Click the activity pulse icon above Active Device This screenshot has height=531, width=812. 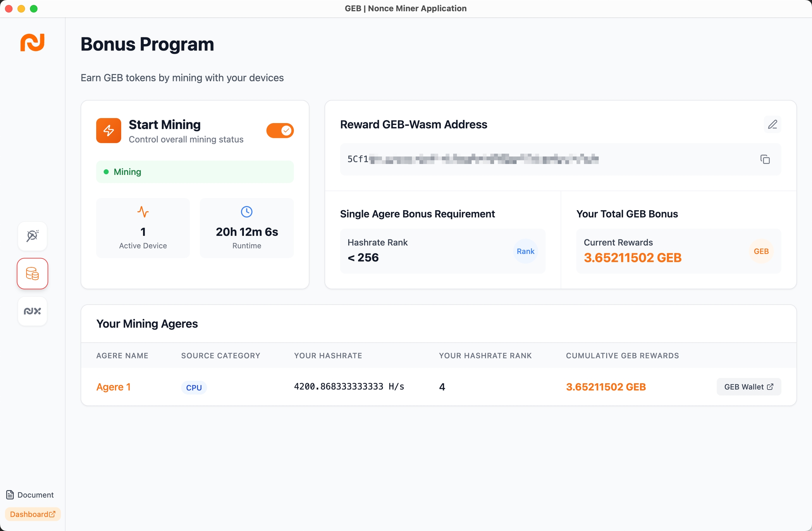(143, 212)
